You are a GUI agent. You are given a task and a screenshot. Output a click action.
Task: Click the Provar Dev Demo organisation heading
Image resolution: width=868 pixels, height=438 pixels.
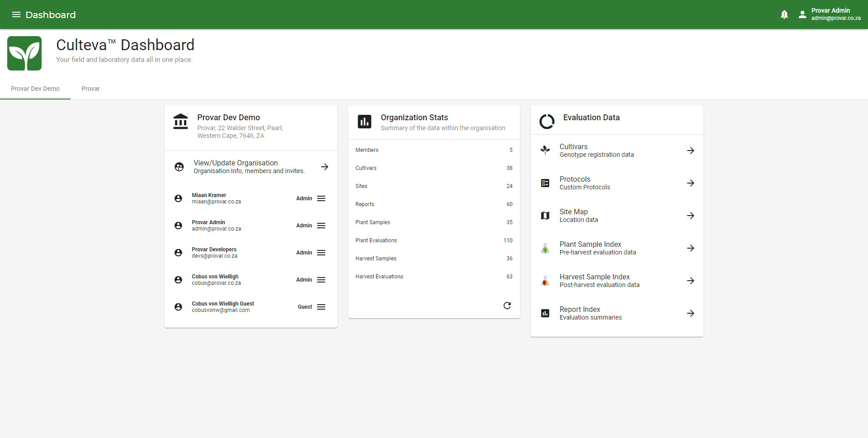pos(228,118)
